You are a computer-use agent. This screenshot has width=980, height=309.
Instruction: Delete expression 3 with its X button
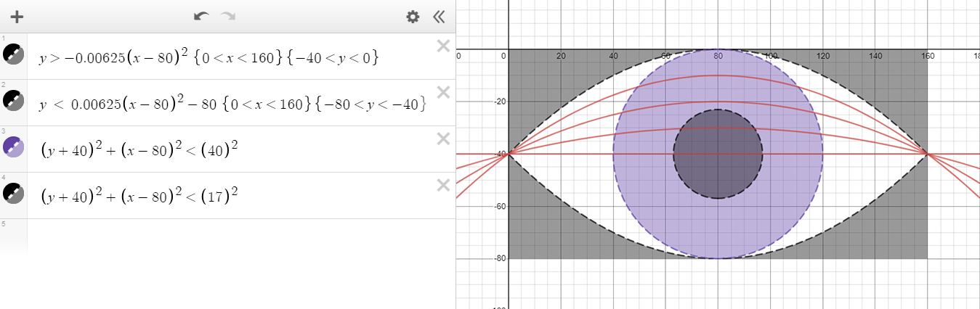point(443,139)
